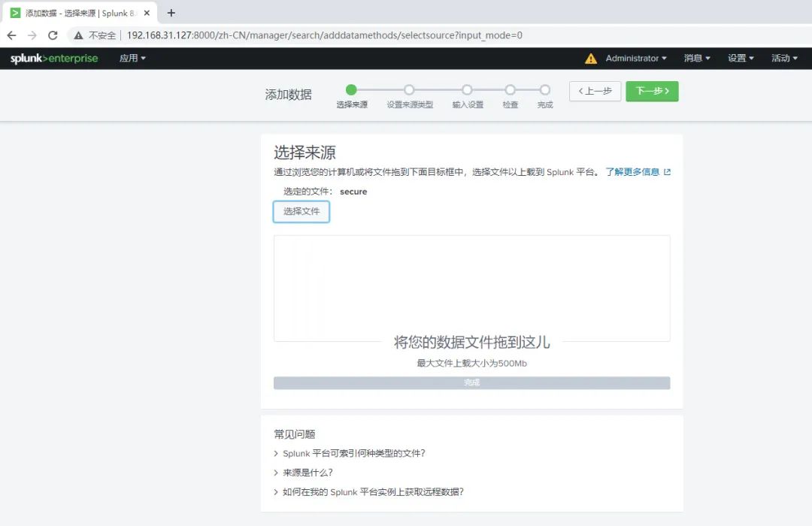Click the 选择来源 page heading

304,153
